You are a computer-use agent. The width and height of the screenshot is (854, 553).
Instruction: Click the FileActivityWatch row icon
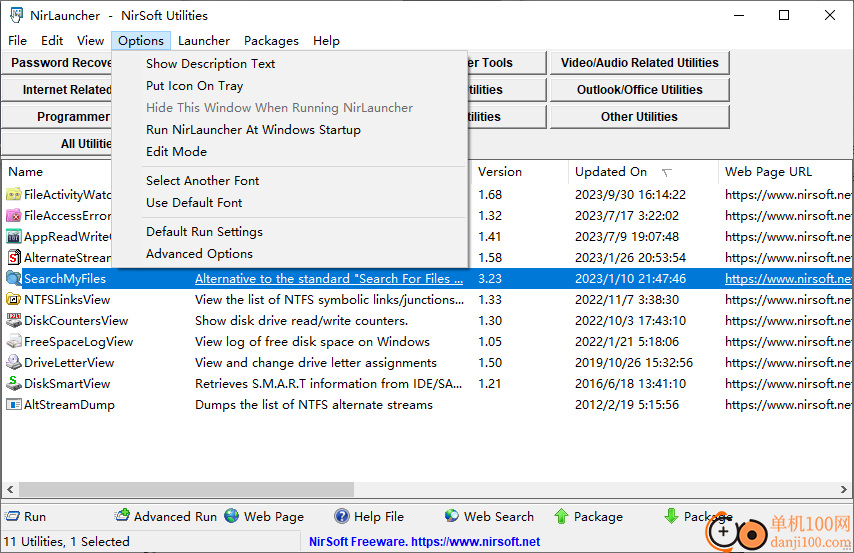[14, 195]
